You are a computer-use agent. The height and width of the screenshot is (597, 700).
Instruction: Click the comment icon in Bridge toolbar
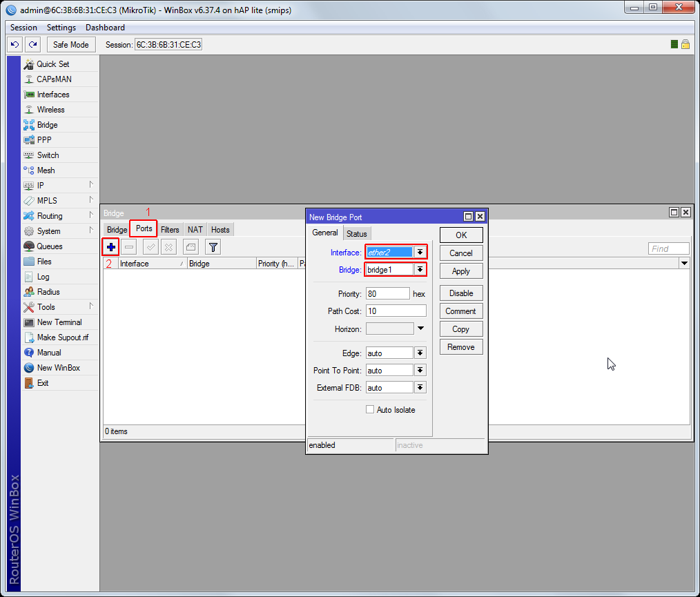[x=191, y=247]
